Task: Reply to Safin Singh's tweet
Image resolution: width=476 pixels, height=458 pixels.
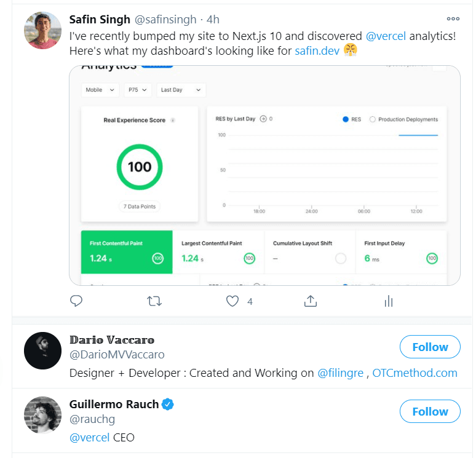Action: 76,301
